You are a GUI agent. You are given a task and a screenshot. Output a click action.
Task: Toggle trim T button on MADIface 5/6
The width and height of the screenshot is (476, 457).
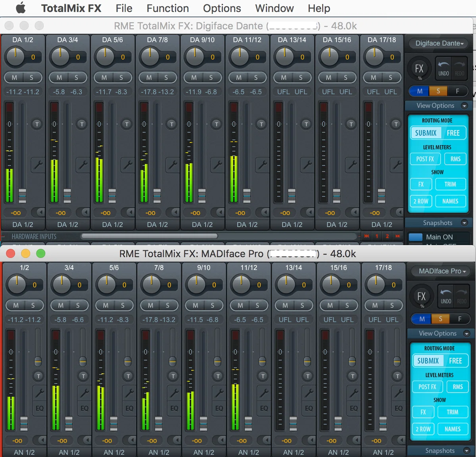(128, 376)
